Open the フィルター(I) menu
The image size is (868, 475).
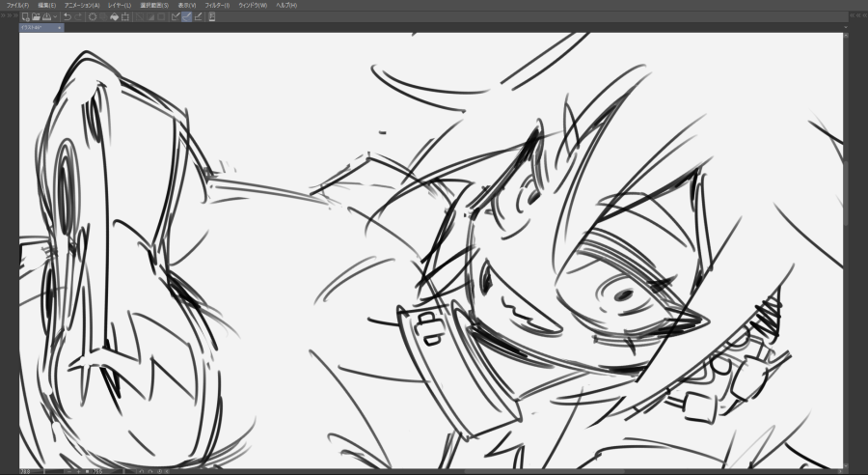coord(217,5)
